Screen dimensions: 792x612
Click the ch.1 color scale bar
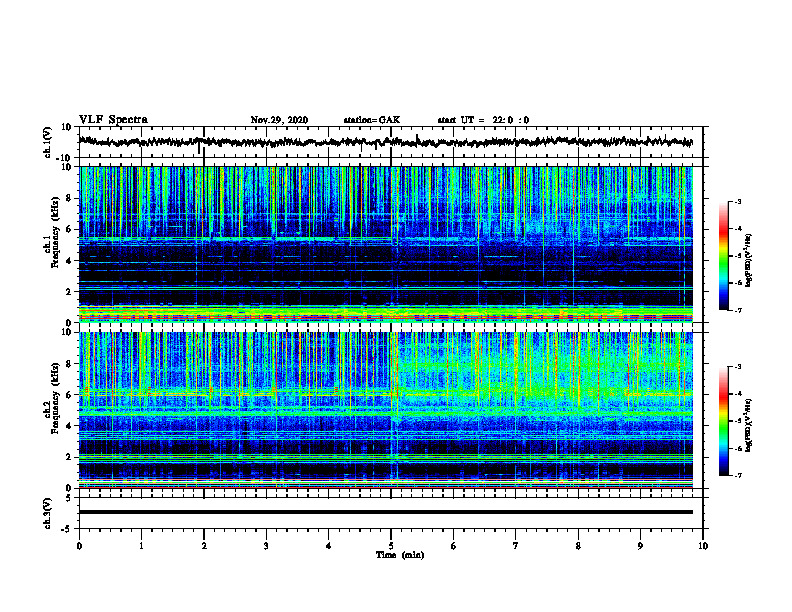coord(723,256)
